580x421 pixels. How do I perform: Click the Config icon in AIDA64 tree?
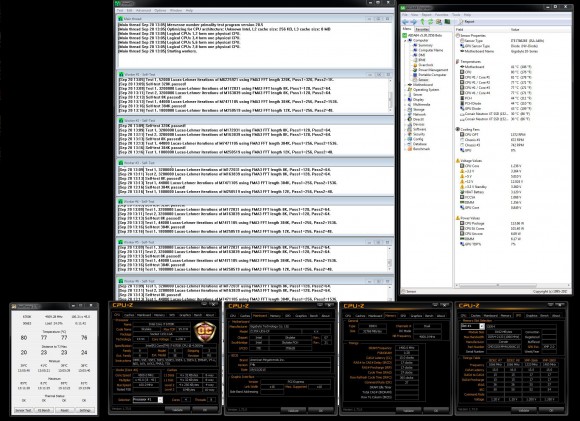[410, 139]
